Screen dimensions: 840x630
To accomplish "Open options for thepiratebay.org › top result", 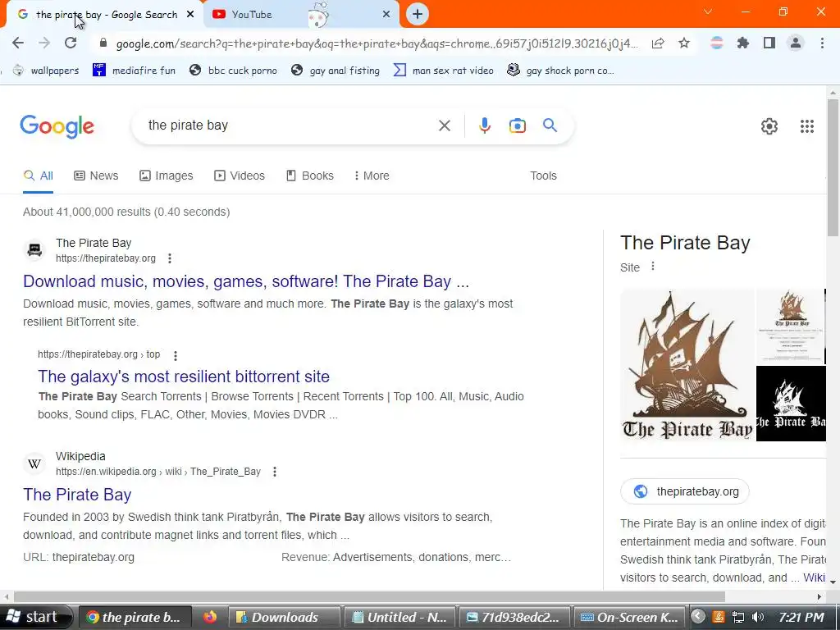I will (x=176, y=355).
